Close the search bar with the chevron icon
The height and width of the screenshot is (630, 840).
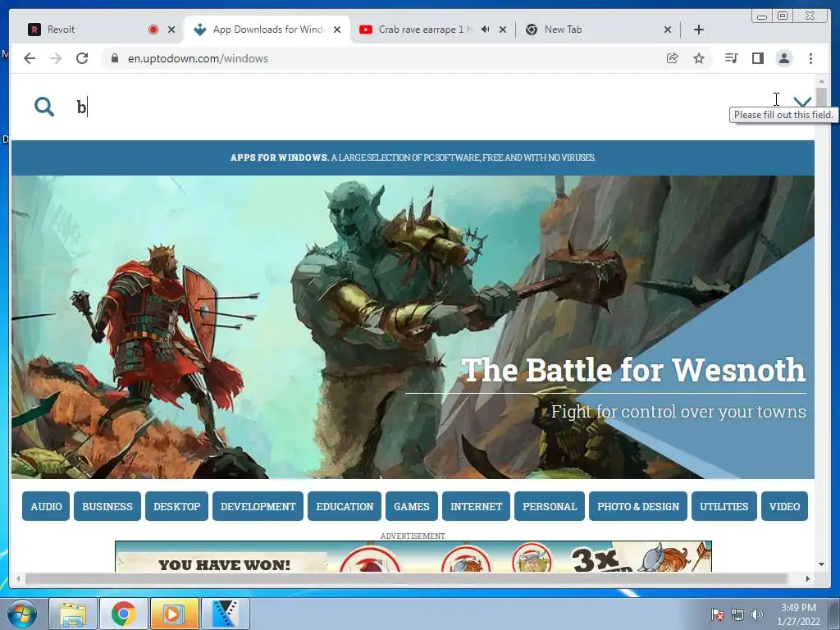(802, 102)
